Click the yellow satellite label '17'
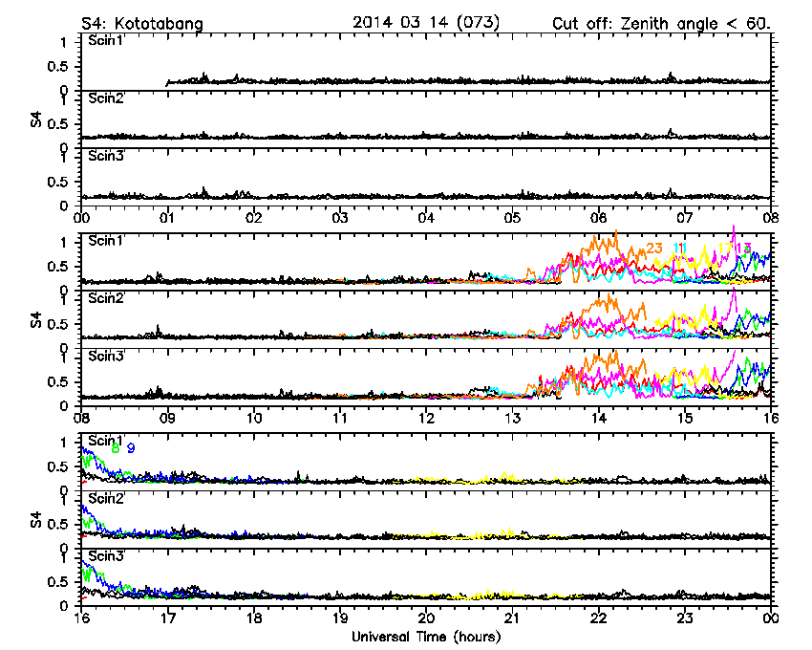 pyautogui.click(x=725, y=249)
